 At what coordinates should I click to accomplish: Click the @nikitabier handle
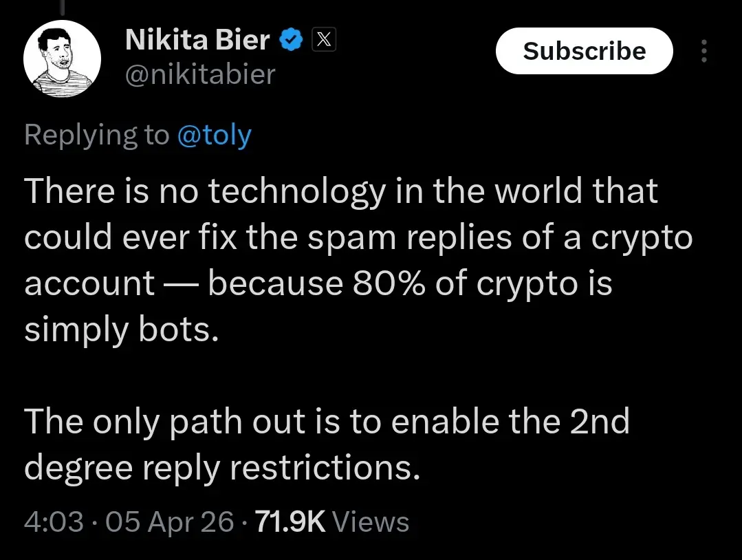(x=199, y=74)
